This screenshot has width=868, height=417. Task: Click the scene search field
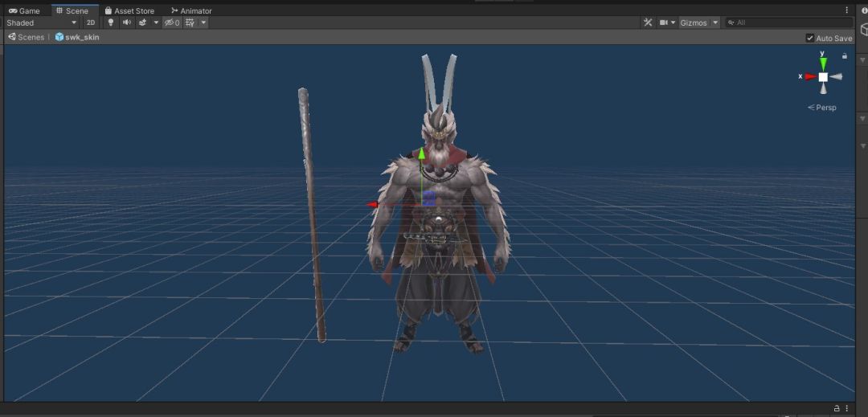coord(789,22)
